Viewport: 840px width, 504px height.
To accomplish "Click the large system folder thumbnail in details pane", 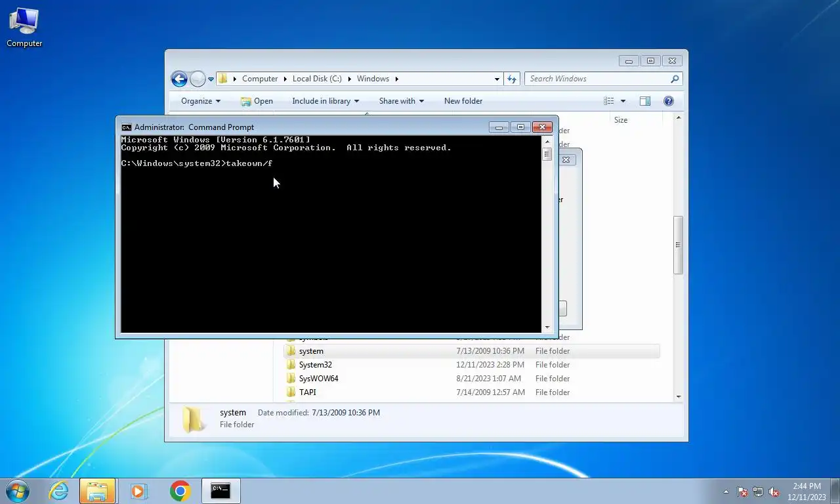I will [x=193, y=419].
